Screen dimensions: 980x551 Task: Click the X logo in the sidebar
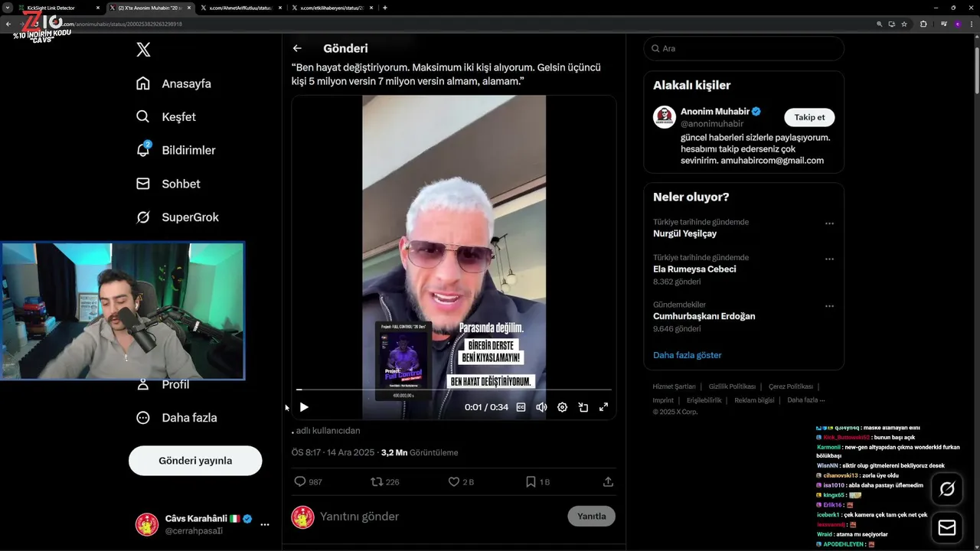coord(143,50)
